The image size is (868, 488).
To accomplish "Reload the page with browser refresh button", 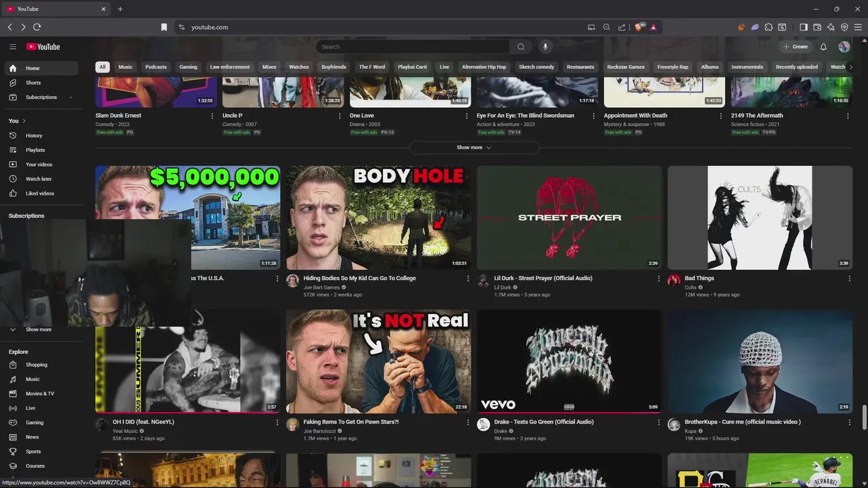I will 37,27.
